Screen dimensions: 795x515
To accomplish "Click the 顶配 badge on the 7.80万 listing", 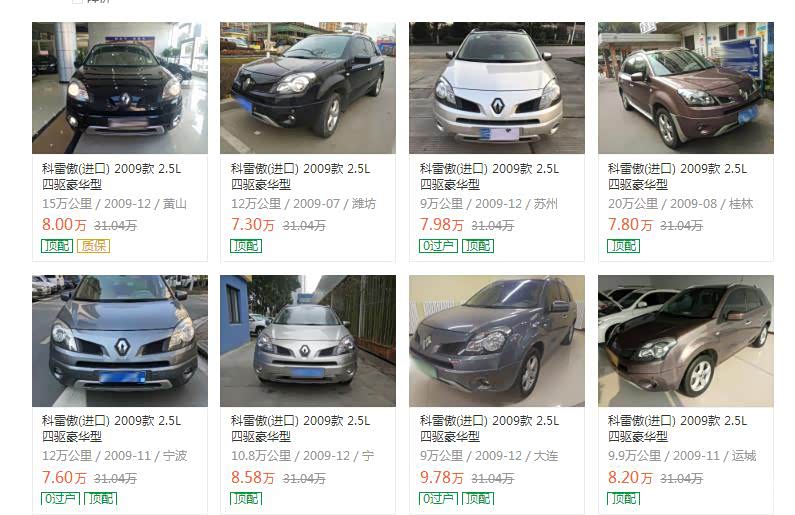I will [x=624, y=246].
